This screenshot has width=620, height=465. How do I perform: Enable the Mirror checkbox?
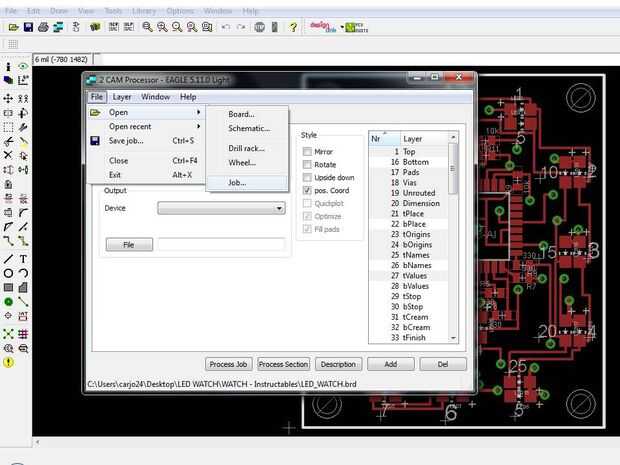[308, 151]
